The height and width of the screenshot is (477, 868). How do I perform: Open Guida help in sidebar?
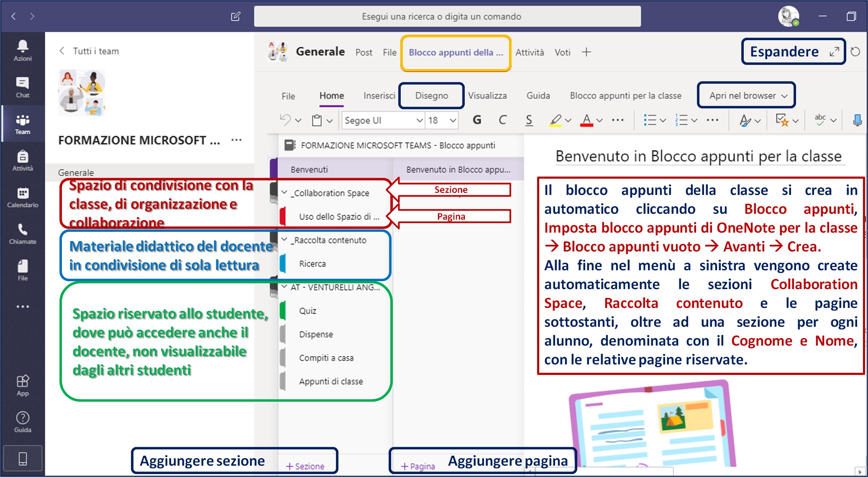click(23, 422)
